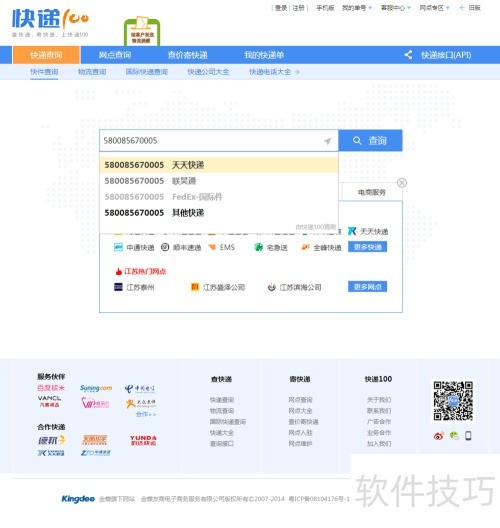Click the Kingdee logo in the footer
This screenshot has width=500, height=528.
pyautogui.click(x=78, y=499)
